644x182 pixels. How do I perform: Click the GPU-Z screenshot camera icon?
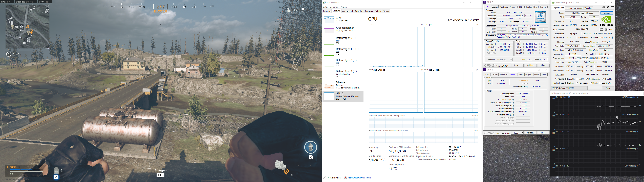(x=604, y=7)
